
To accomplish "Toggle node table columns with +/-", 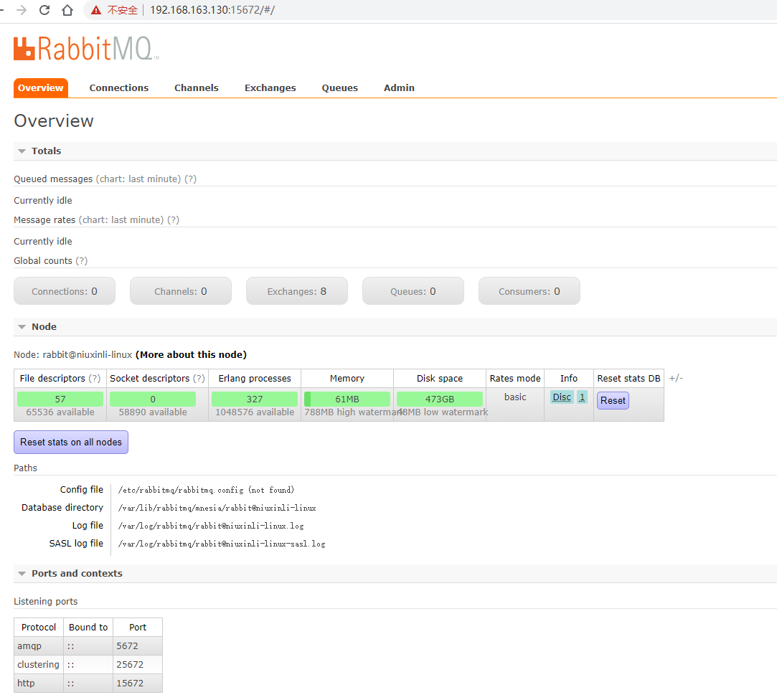I will pos(676,378).
